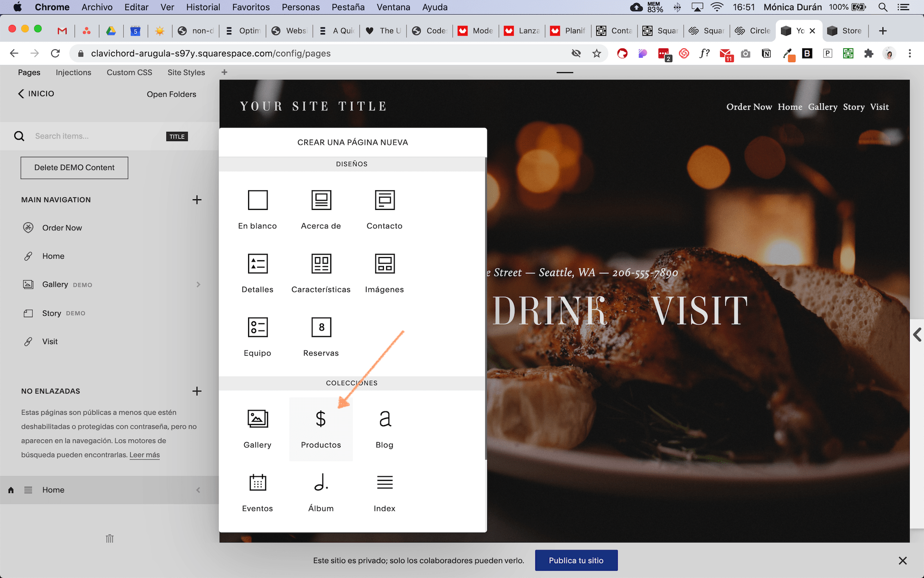Choose the Blog collection icon
This screenshot has width=924, height=578.
coord(384,419)
